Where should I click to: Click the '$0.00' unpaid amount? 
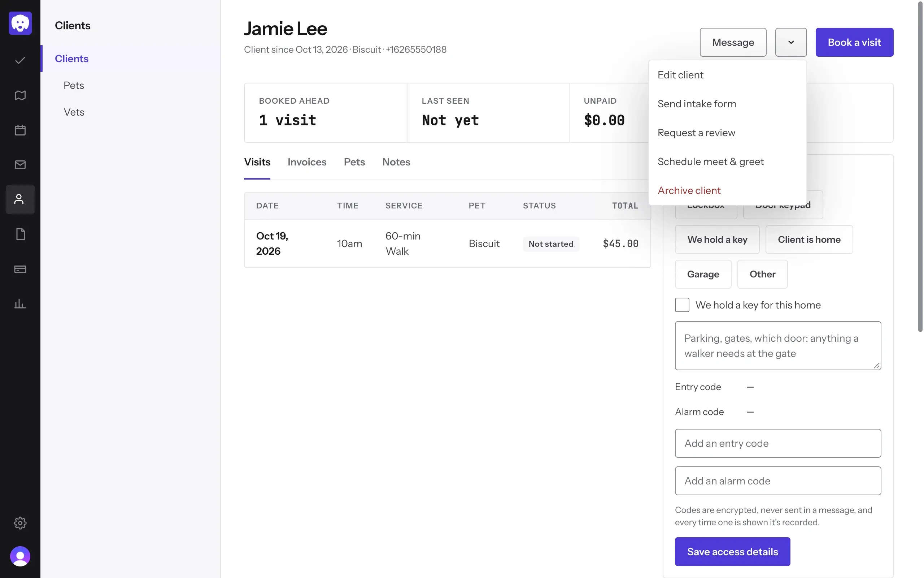604,120
